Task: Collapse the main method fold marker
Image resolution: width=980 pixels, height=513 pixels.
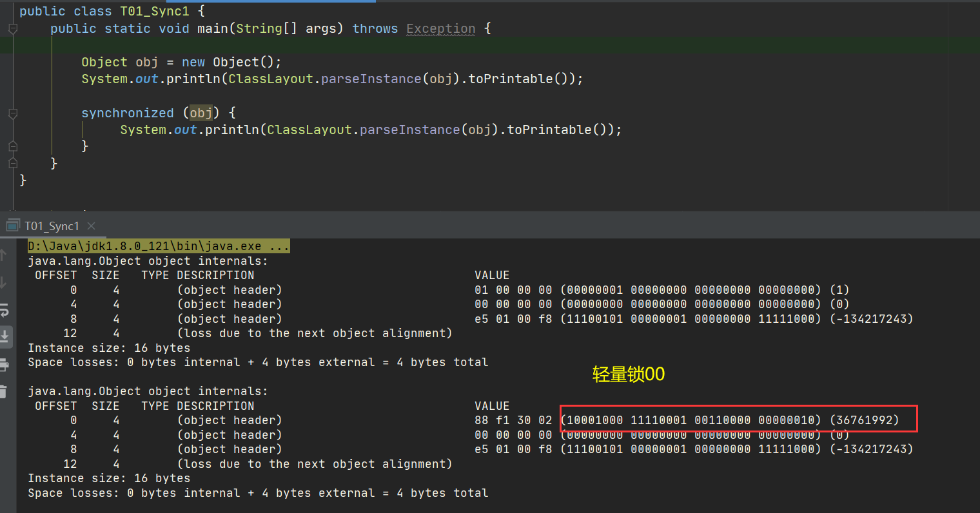Action: tap(13, 28)
